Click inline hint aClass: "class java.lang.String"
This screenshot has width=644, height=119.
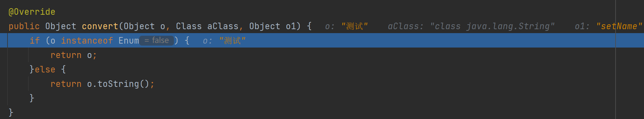[x=471, y=26]
